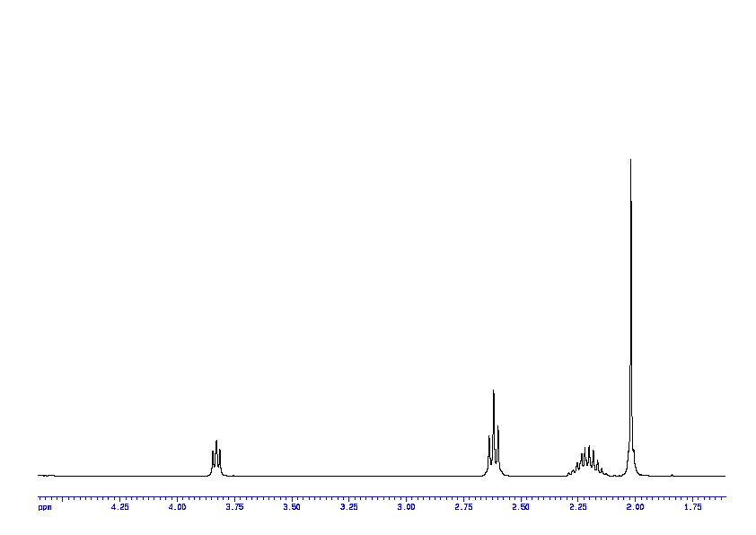Viewport: 756px width, 535px height.
Task: Select the 2.75 axis tick label
Action: click(463, 508)
